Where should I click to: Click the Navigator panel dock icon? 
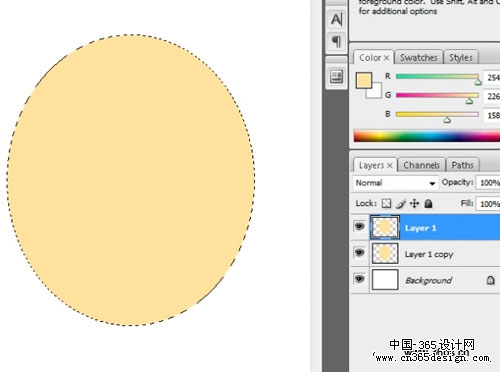tap(336, 77)
